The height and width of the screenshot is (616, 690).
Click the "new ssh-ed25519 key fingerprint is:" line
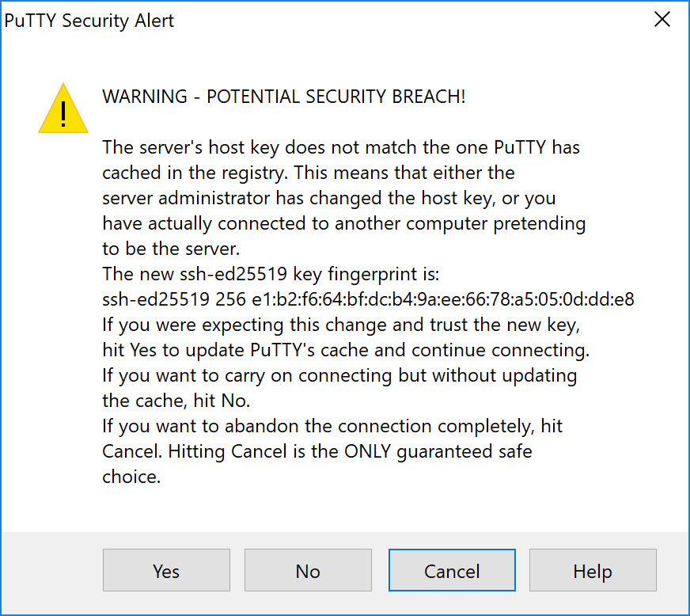click(271, 274)
